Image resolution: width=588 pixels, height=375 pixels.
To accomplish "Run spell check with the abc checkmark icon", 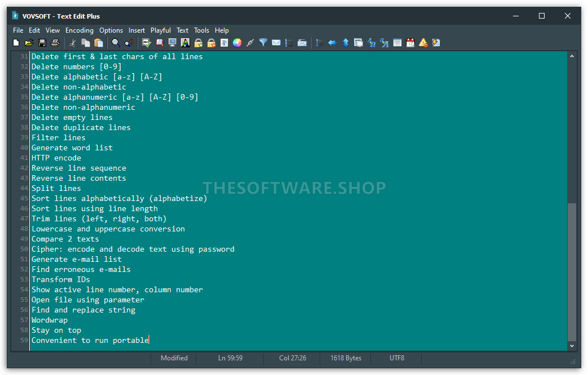I will [x=147, y=43].
